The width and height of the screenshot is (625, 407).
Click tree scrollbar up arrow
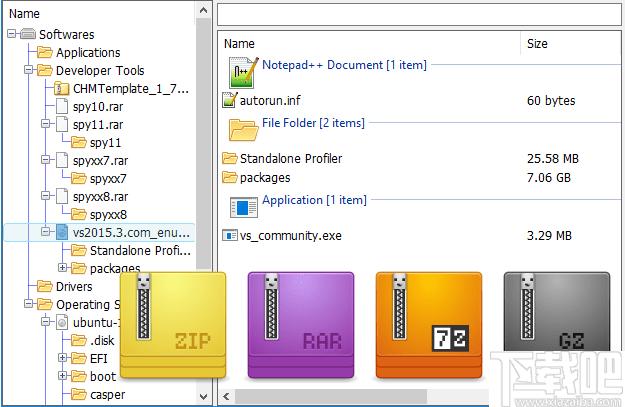(203, 10)
